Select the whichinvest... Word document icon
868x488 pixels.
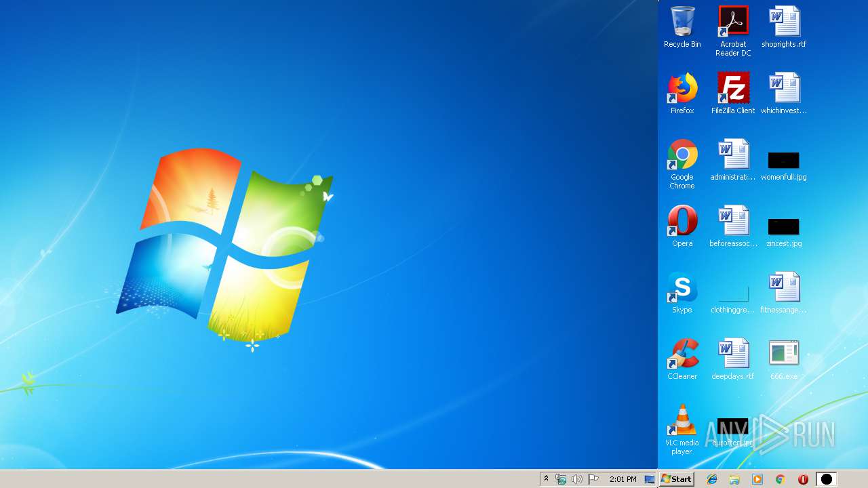click(784, 94)
